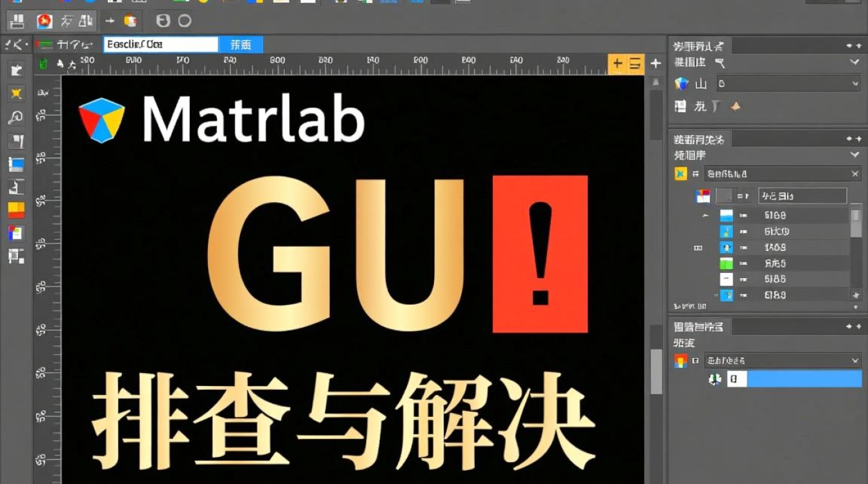Select the row with the plain white thumbnail
The height and width of the screenshot is (484, 868).
pos(783,279)
